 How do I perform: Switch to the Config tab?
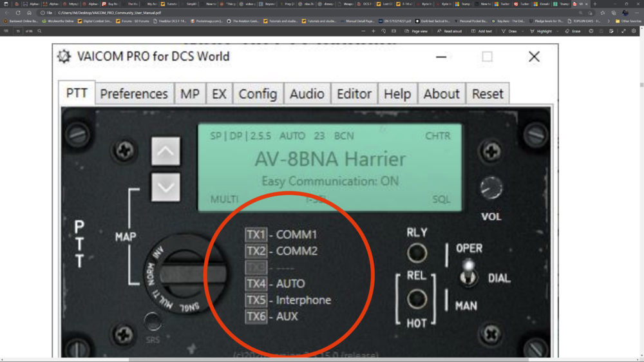coord(258,93)
